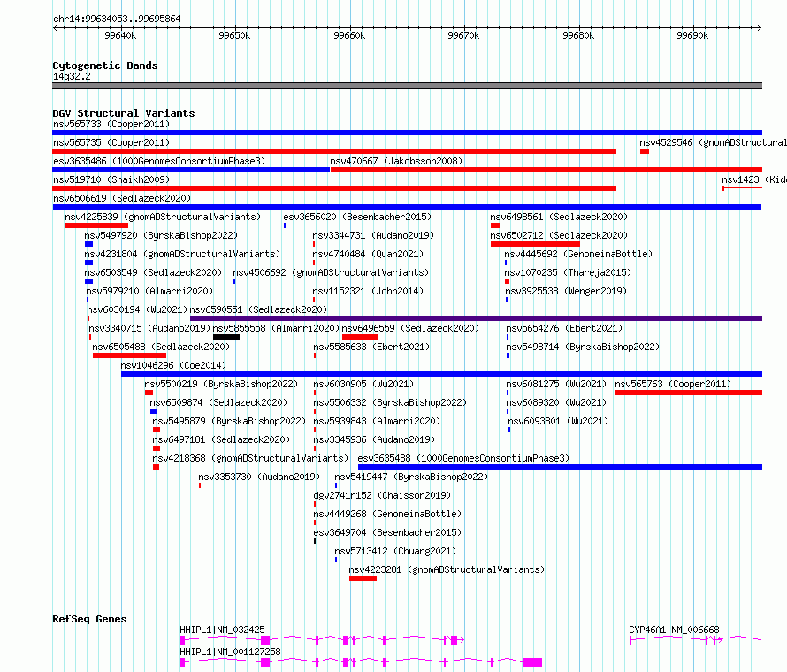
Task: Open nsv5585633 (Ebert2021) variant
Action: (371, 347)
